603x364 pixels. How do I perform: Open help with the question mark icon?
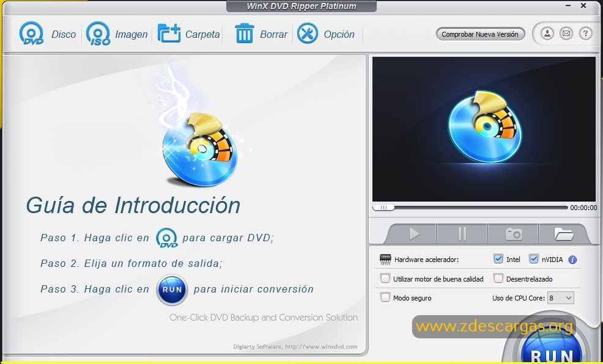(x=585, y=34)
